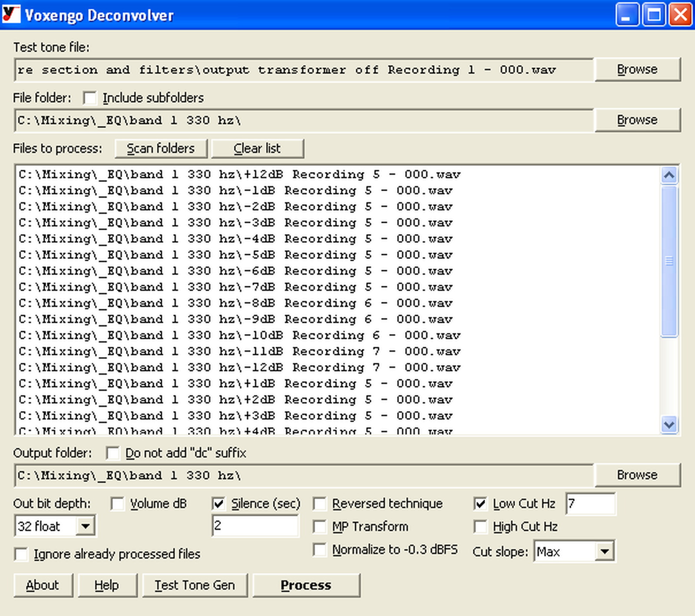Open the Cut slope dropdown
The image size is (695, 616).
coord(605,551)
